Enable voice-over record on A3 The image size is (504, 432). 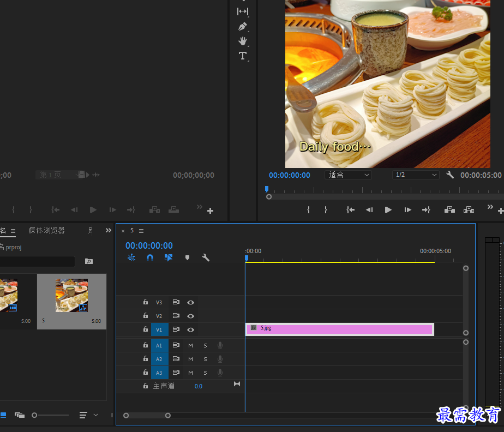[x=220, y=373]
